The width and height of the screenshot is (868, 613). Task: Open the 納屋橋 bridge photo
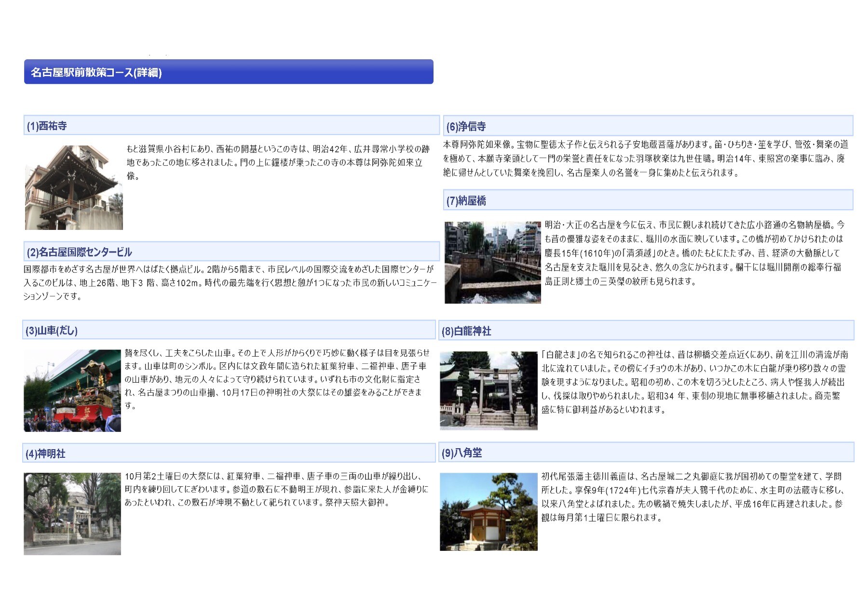pos(493,263)
